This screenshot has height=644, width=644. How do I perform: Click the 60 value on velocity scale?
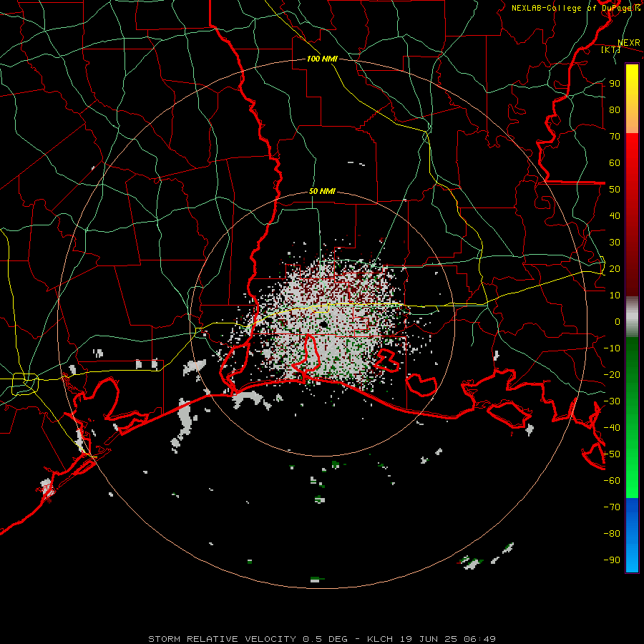tap(615, 162)
